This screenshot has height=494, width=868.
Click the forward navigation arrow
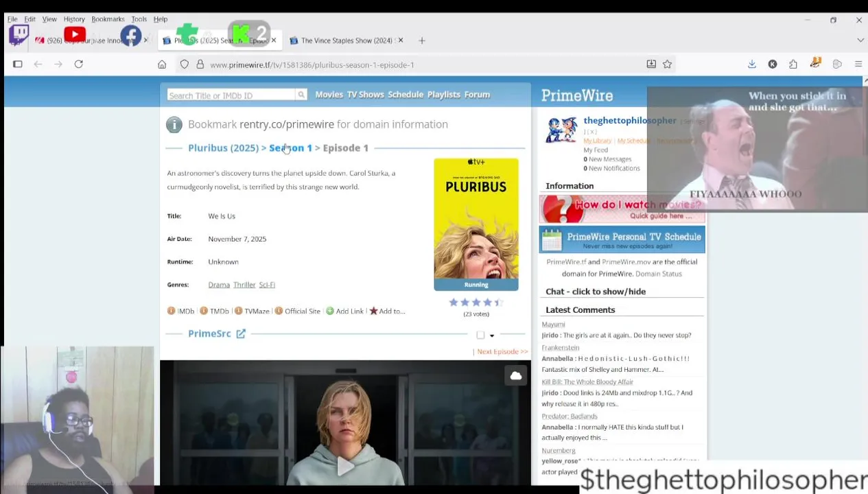pyautogui.click(x=58, y=64)
